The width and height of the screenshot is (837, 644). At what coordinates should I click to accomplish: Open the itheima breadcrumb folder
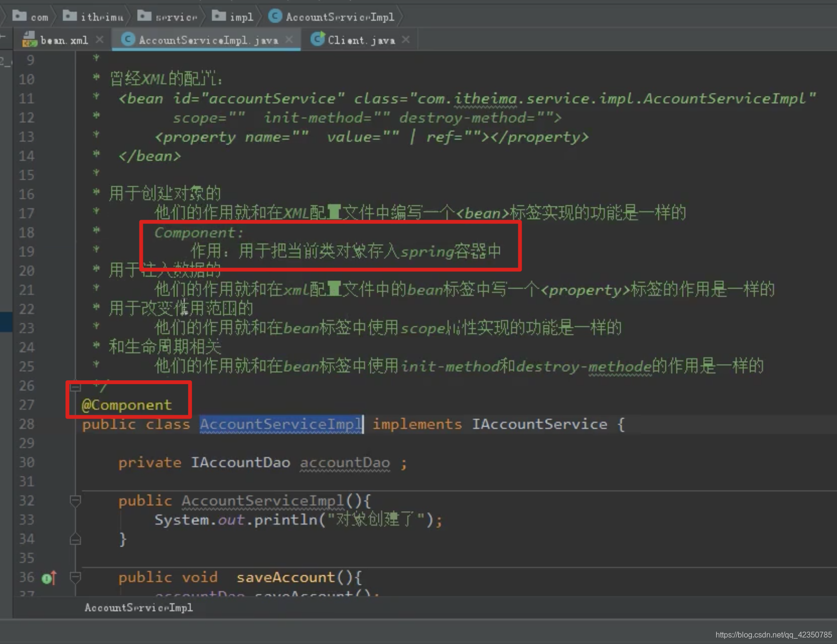(93, 17)
